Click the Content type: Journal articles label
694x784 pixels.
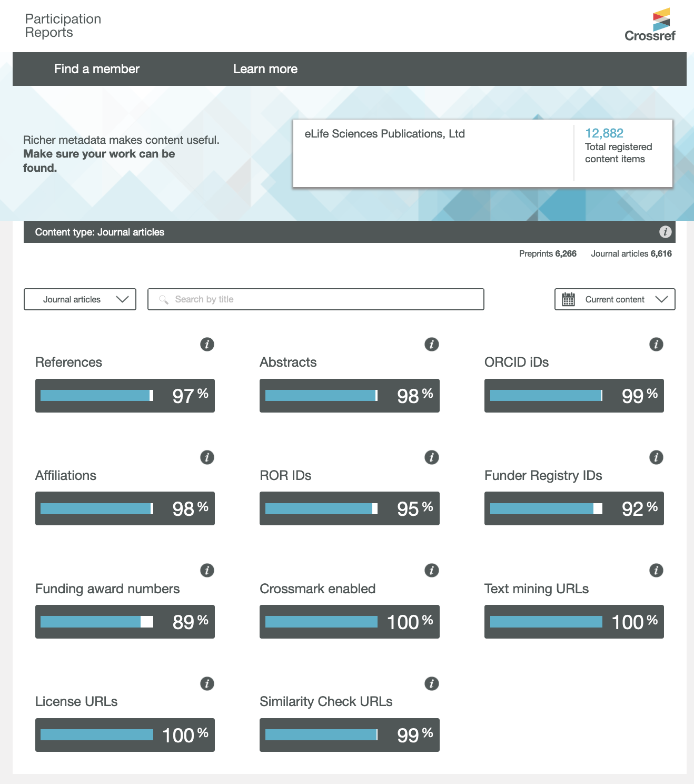[100, 232]
